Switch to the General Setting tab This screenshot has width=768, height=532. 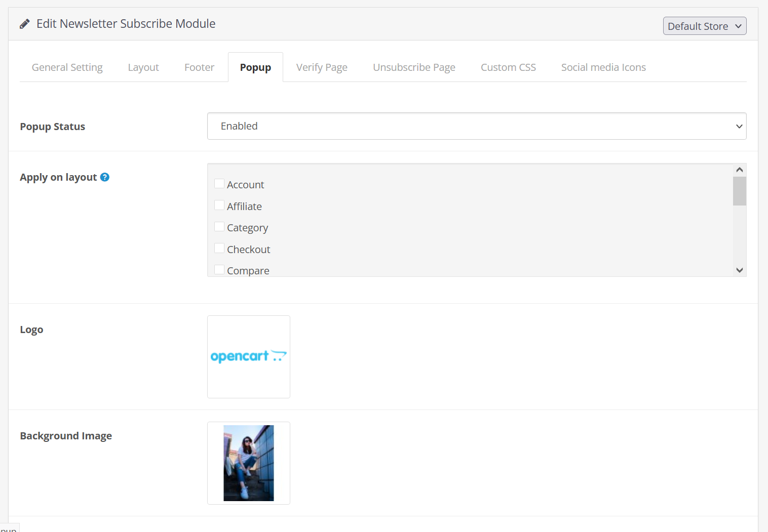pyautogui.click(x=67, y=67)
